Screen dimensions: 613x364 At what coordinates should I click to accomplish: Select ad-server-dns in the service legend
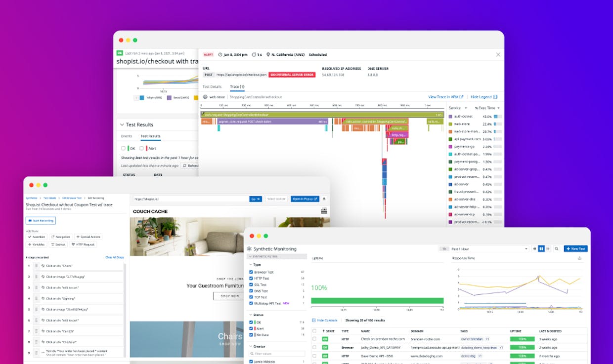coord(465,200)
